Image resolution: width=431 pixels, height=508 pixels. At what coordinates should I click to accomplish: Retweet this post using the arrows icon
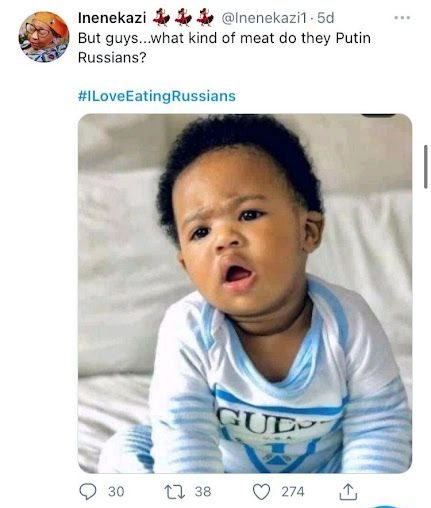(175, 492)
